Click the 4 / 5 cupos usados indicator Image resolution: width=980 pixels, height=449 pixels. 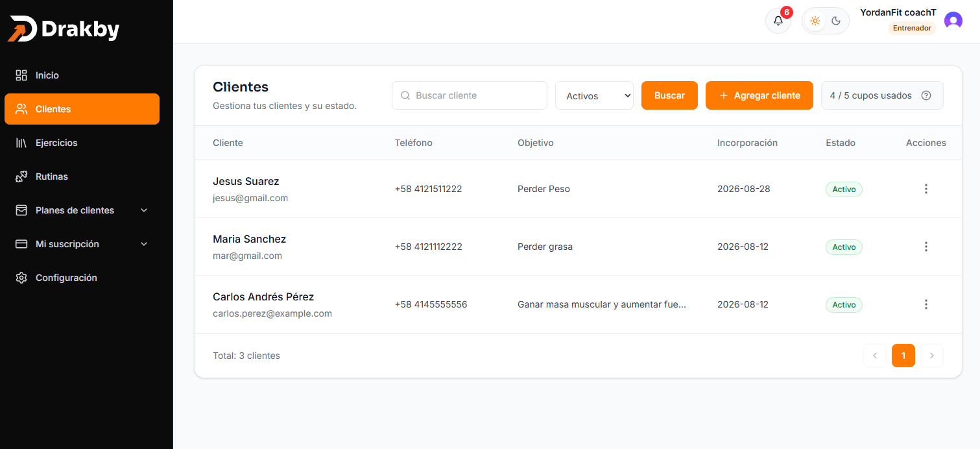(x=882, y=95)
